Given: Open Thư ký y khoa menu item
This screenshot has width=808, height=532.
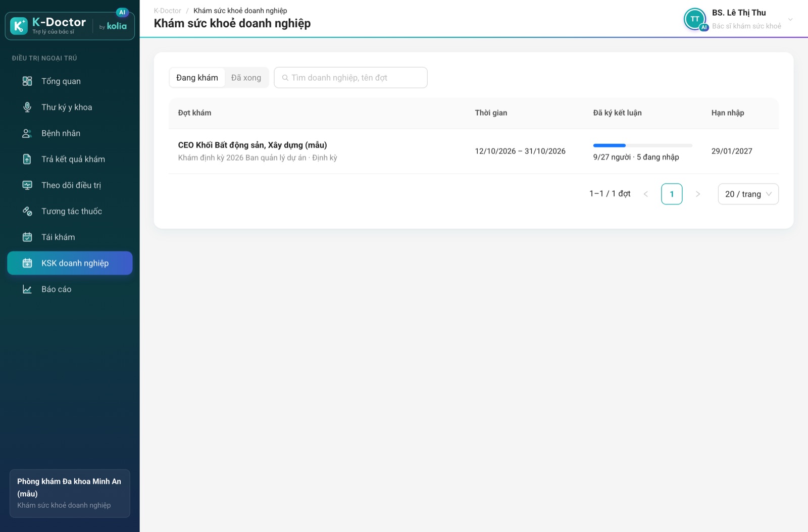Looking at the screenshot, I should click(x=70, y=107).
